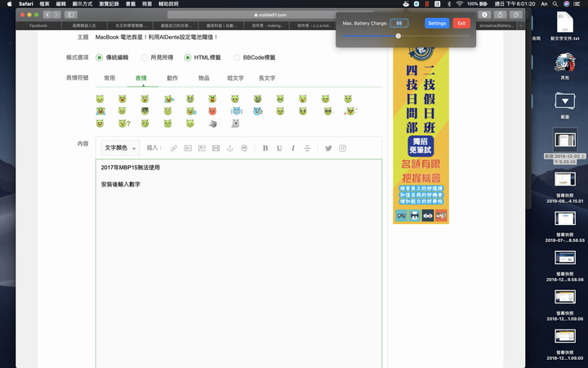This screenshot has width=588, height=368.
Task: Select the 新文字文件.txt file on desktop
Action: [565, 26]
